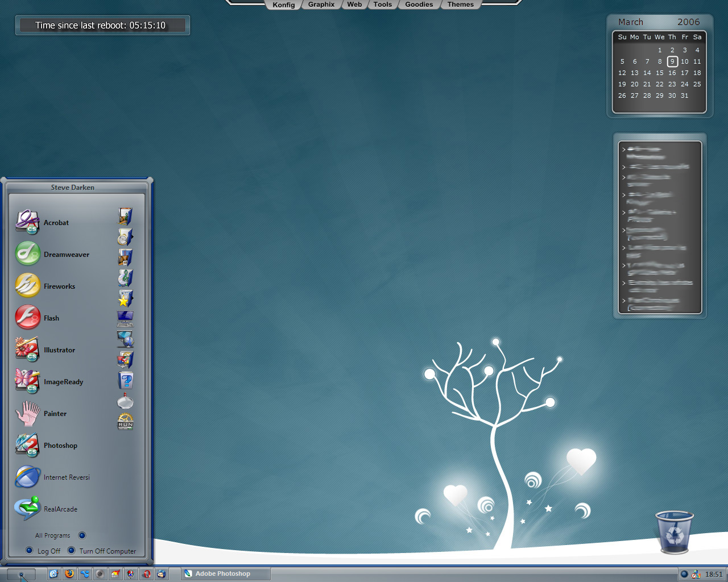Open the Graphix tab in the top bar

point(321,5)
